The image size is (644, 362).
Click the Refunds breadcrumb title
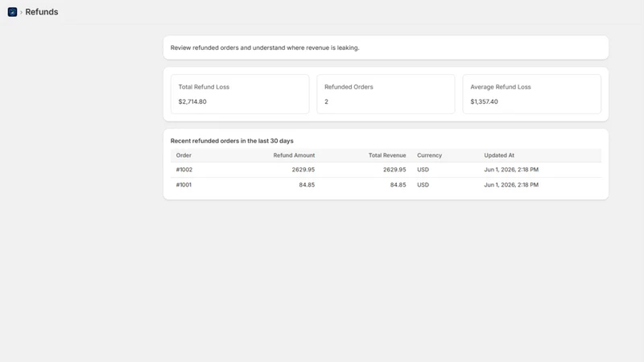[42, 12]
